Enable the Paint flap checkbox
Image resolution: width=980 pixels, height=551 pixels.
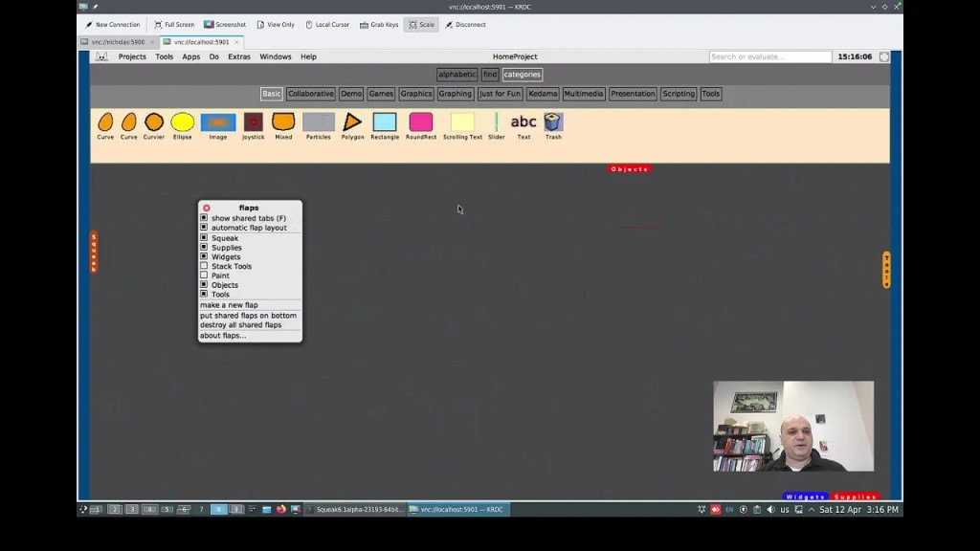pos(204,275)
